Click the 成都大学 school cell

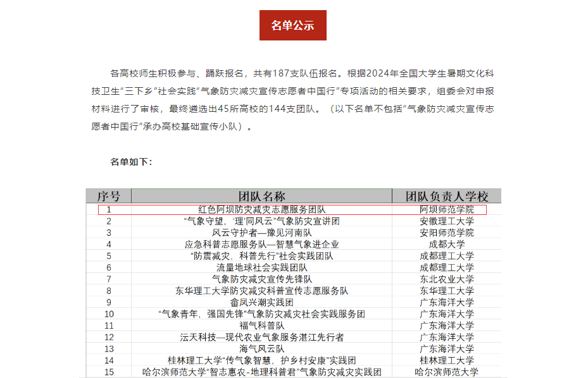pos(446,244)
